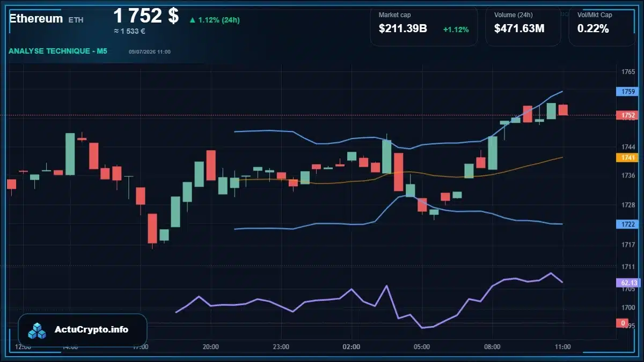Click the Ethereum title
Image resolution: width=644 pixels, height=362 pixels.
pyautogui.click(x=36, y=18)
